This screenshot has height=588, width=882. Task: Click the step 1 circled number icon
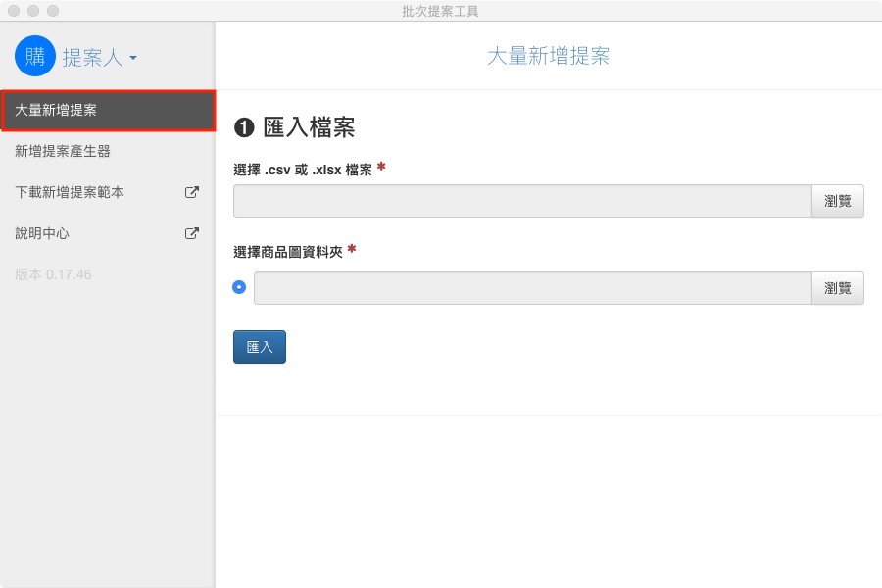click(244, 127)
